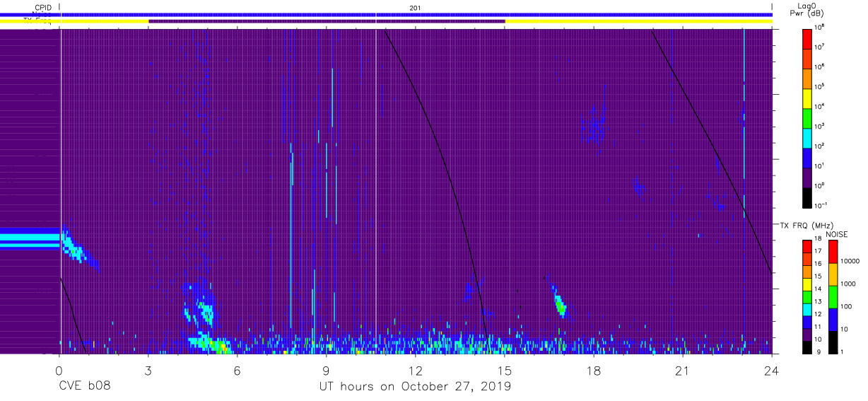Click the white vertical line near 10.7 UT
Viewport: 868px width, 401px height.
(x=375, y=191)
